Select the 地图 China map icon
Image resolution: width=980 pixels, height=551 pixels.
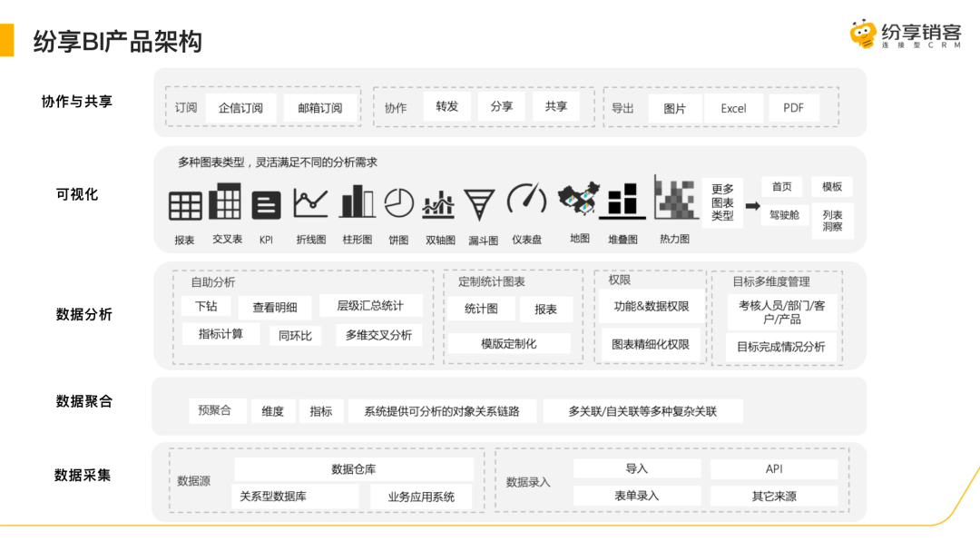[x=579, y=200]
